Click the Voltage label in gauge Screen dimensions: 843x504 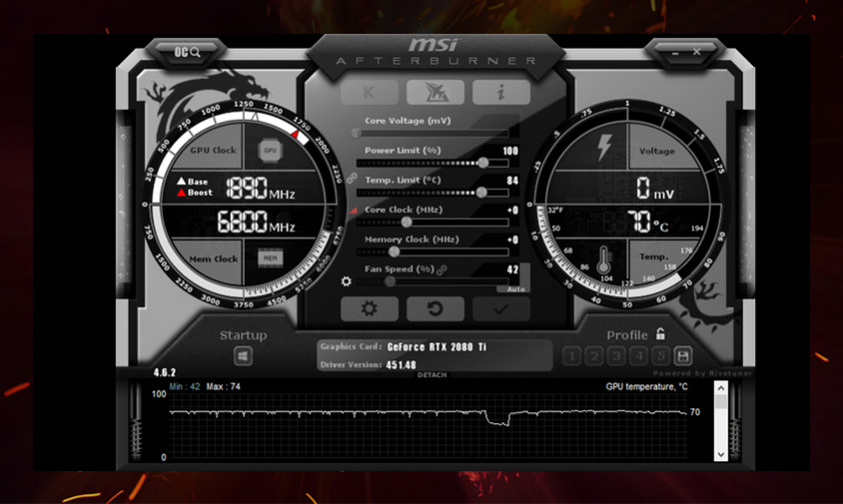coord(656,151)
